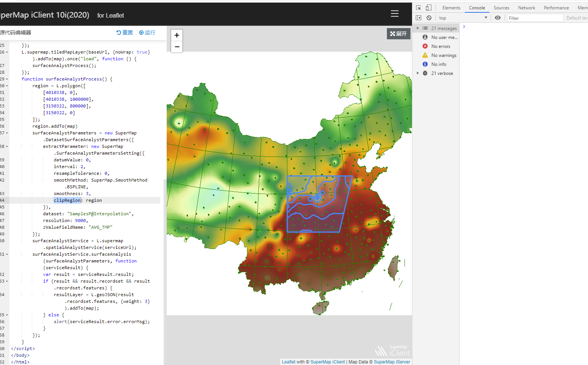Viewport: 588px width, 365px height.
Task: Clear the console with the clear icon
Action: (429, 18)
